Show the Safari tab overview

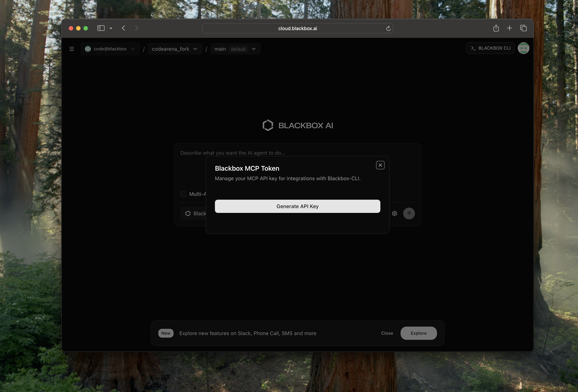pos(523,28)
